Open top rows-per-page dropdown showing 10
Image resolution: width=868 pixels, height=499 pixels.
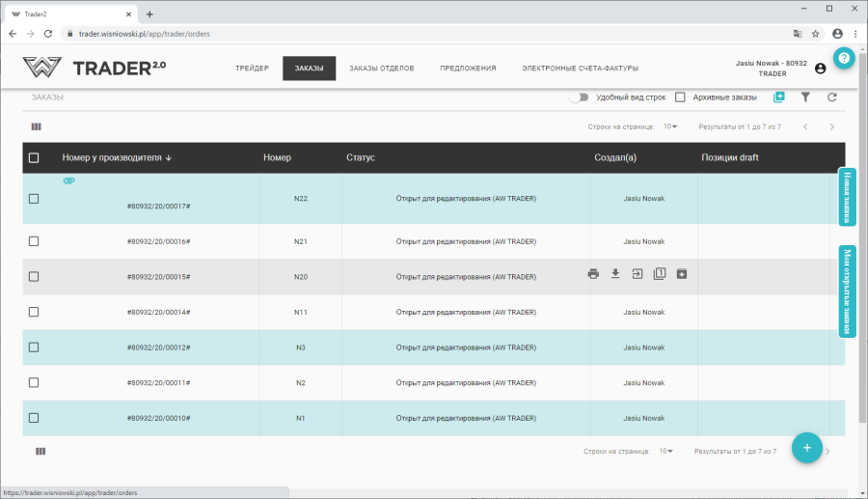click(x=669, y=126)
